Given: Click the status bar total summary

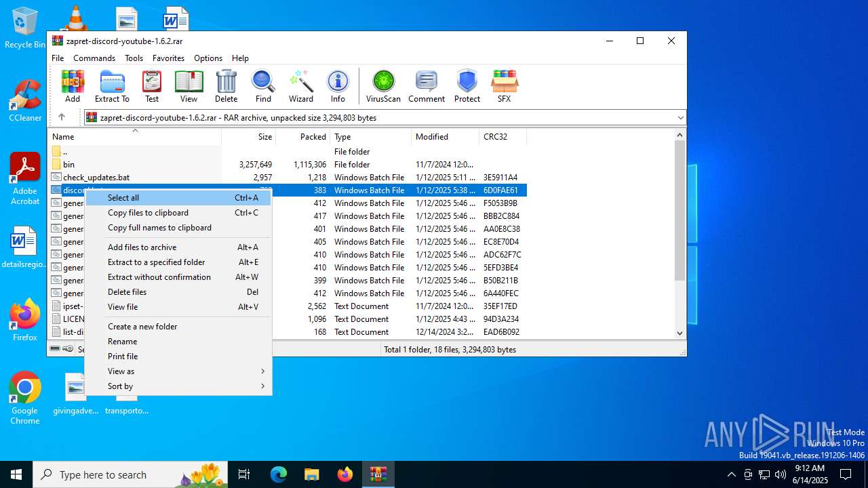Looking at the screenshot, I should pos(450,350).
